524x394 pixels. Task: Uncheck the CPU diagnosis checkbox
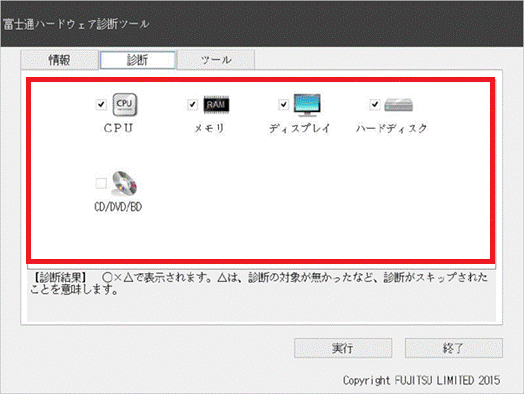[x=101, y=105]
